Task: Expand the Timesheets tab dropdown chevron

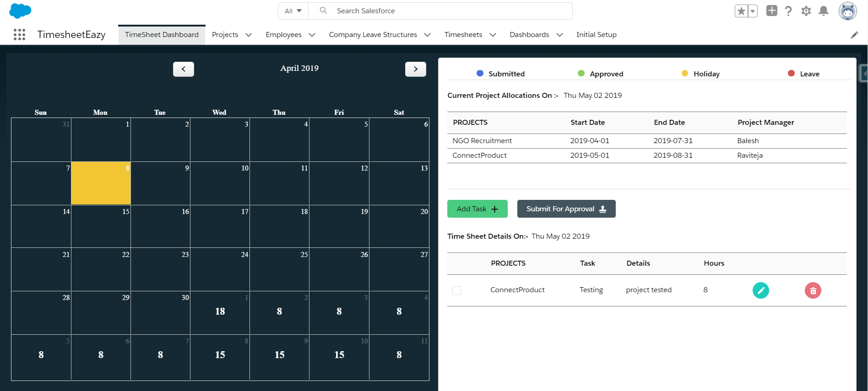Action: (x=493, y=35)
